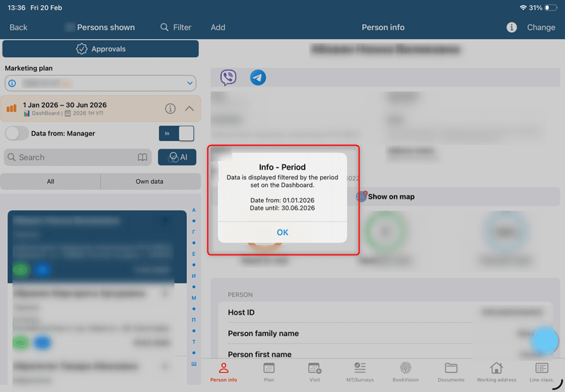
Task: Toggle the In switch
Action: [x=176, y=133]
